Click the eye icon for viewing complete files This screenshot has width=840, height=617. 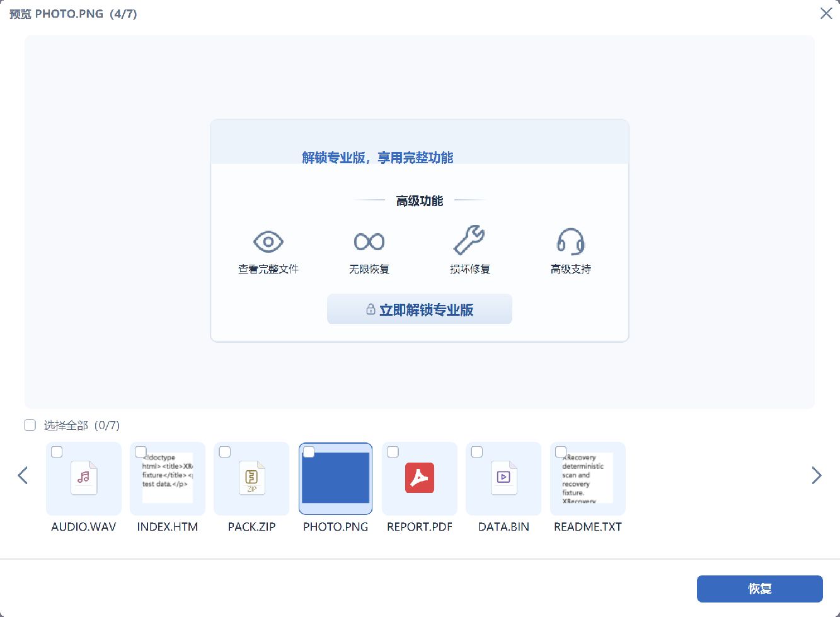click(x=268, y=241)
